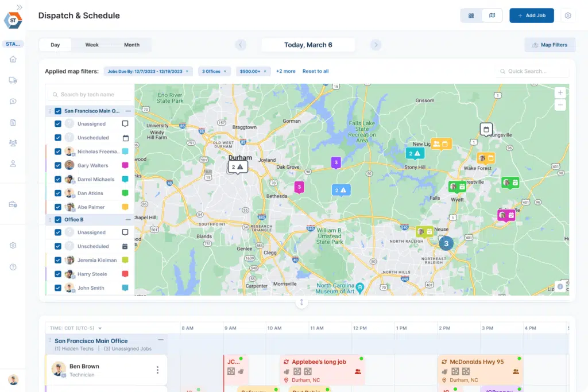Click the help question mark sidebar icon
Screen dimensions: 588x392
coord(13,267)
